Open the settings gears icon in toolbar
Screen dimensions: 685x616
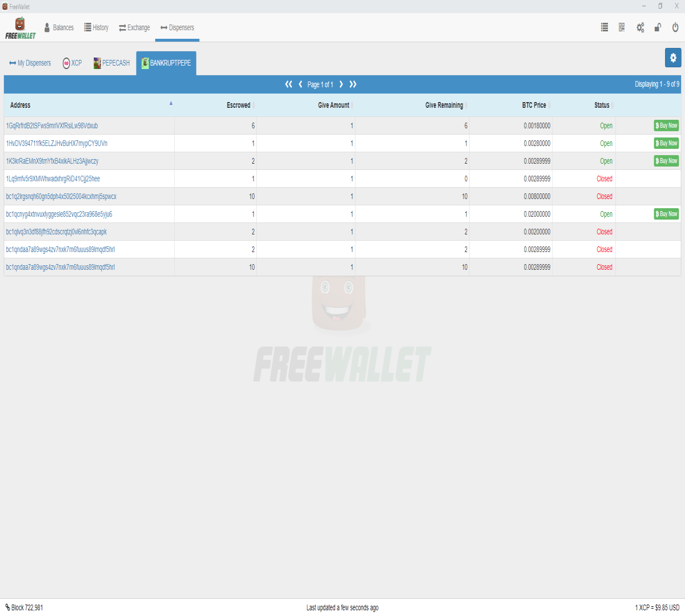point(640,27)
